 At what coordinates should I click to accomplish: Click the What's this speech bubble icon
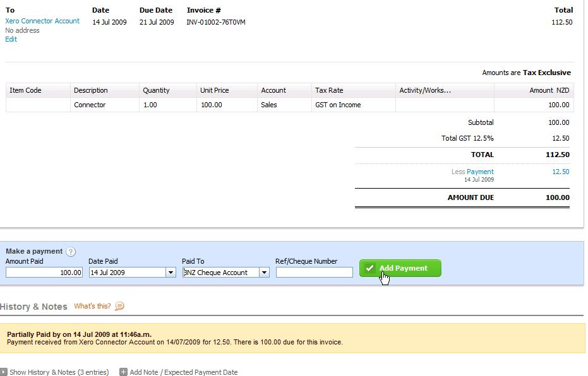tap(119, 307)
